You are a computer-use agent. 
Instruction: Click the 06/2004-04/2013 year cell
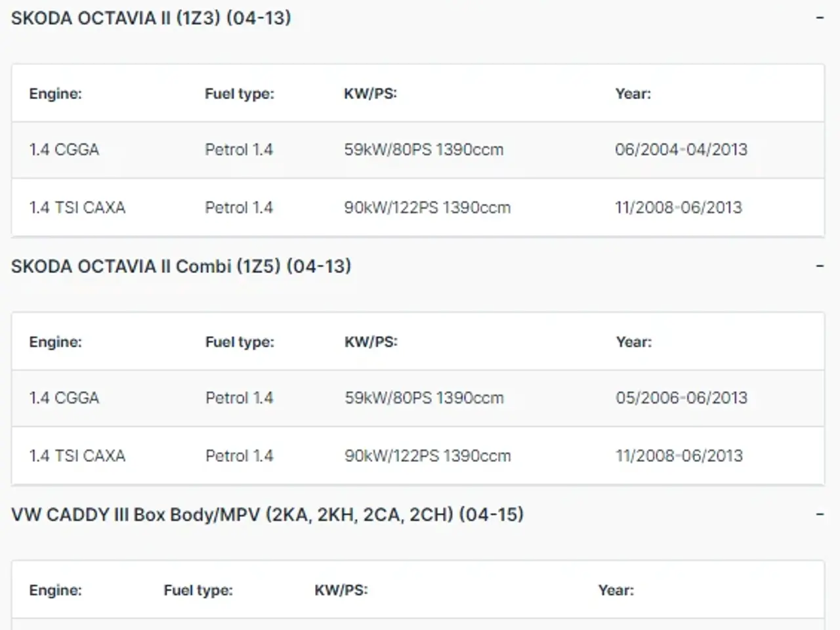click(681, 150)
